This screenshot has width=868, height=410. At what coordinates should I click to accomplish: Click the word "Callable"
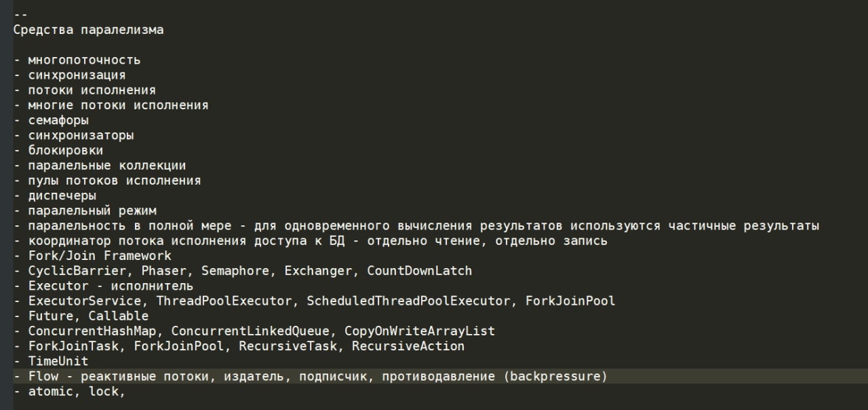coord(119,316)
